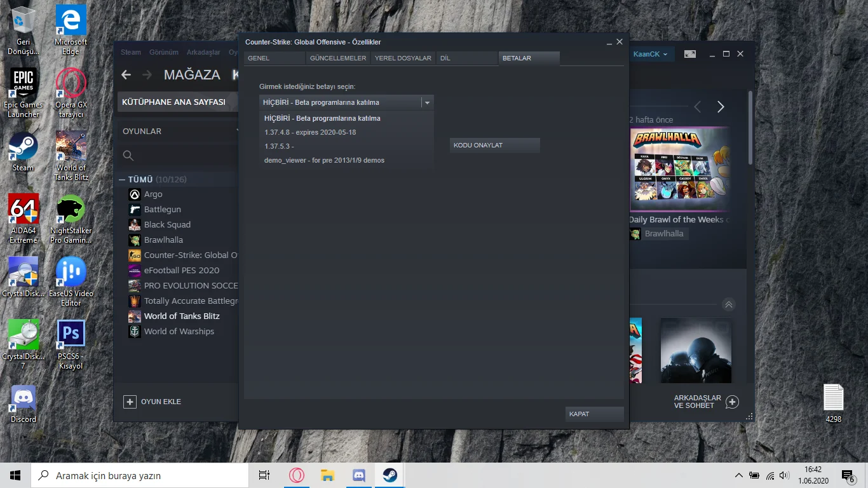Open the OYUNLAR filter dropdown

pyautogui.click(x=180, y=132)
